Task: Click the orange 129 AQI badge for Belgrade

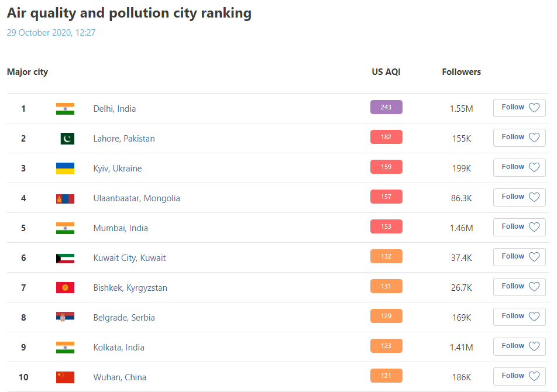Action: 386,316
